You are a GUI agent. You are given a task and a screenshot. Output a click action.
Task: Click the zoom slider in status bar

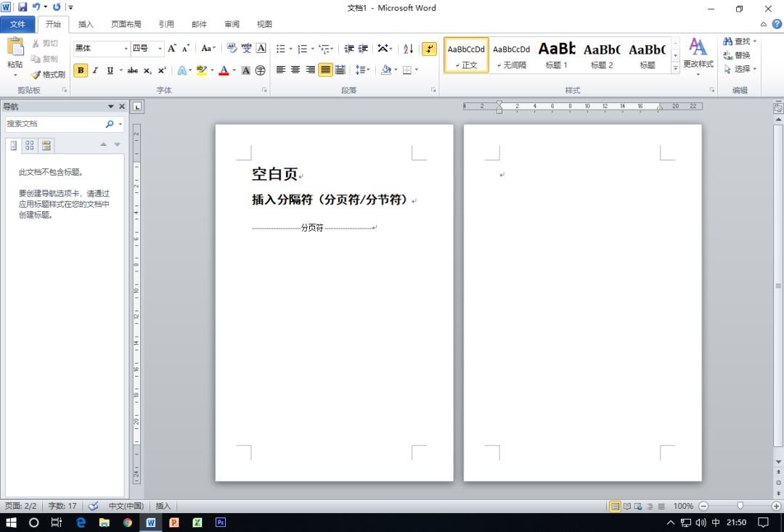tap(740, 506)
